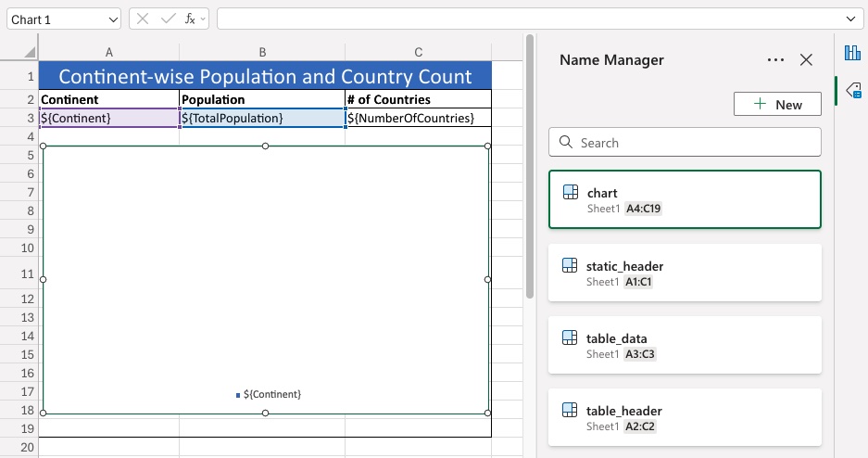Open the Name Box dropdown arrow

pyautogui.click(x=113, y=20)
